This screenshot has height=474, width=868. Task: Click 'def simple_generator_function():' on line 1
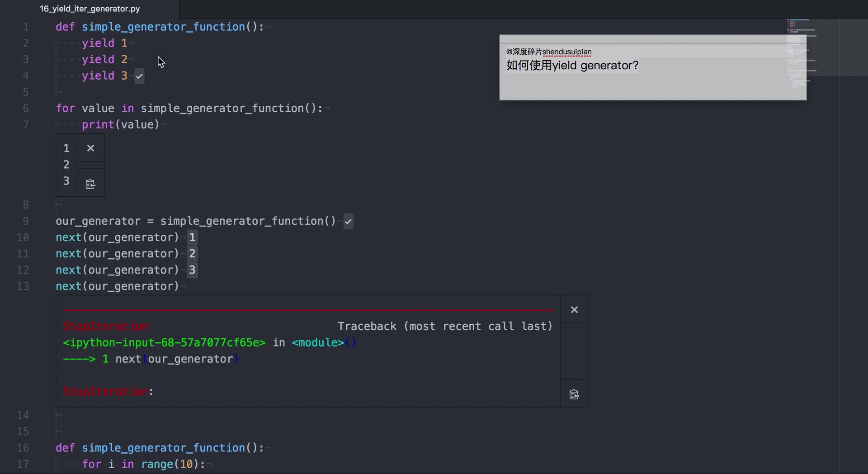click(160, 27)
